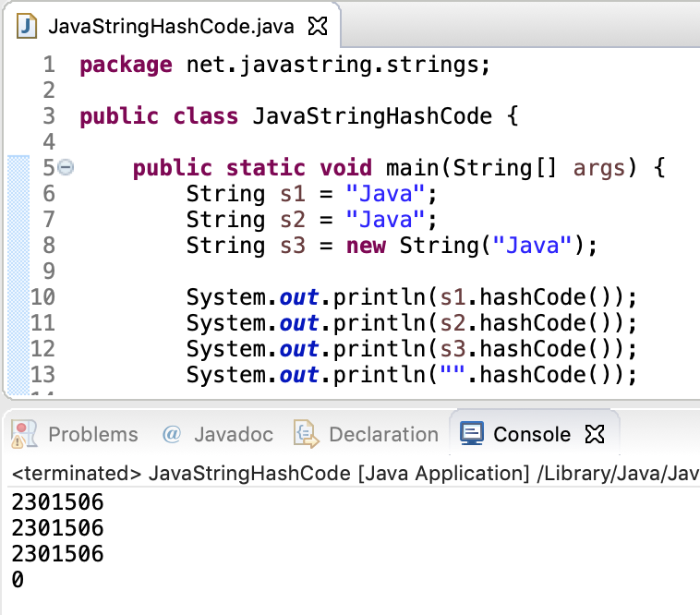Collapse the main method fold at line 5

pos(65,168)
